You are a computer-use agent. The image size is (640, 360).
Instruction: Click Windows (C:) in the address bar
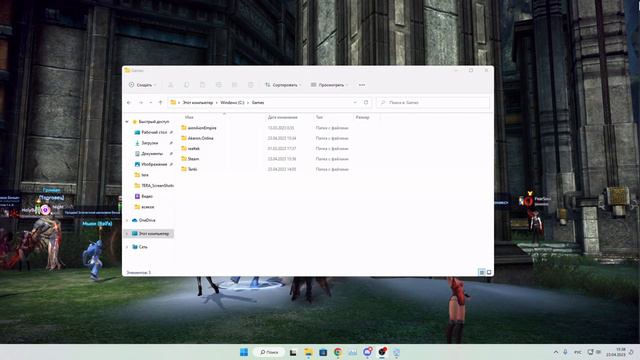[x=232, y=102]
